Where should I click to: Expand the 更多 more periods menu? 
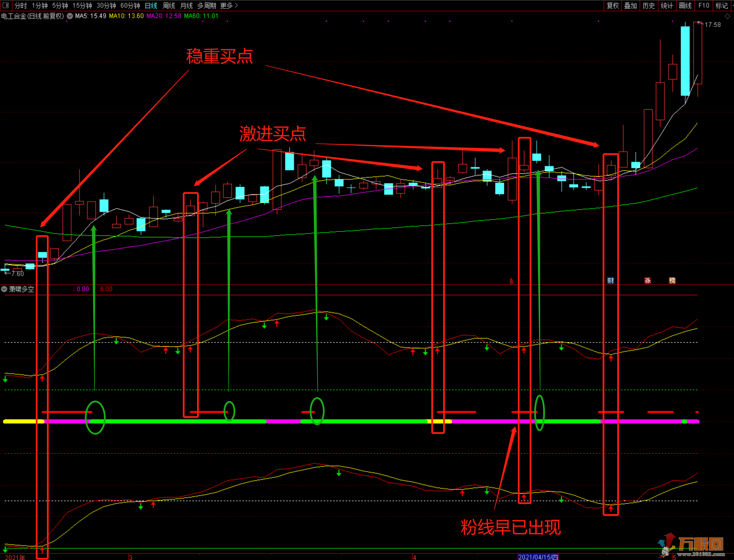point(229,6)
